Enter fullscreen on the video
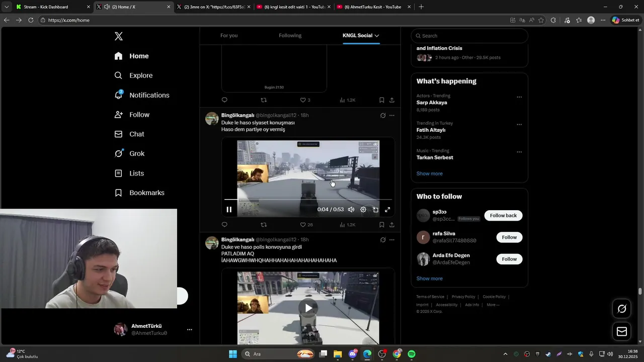 tap(387, 210)
